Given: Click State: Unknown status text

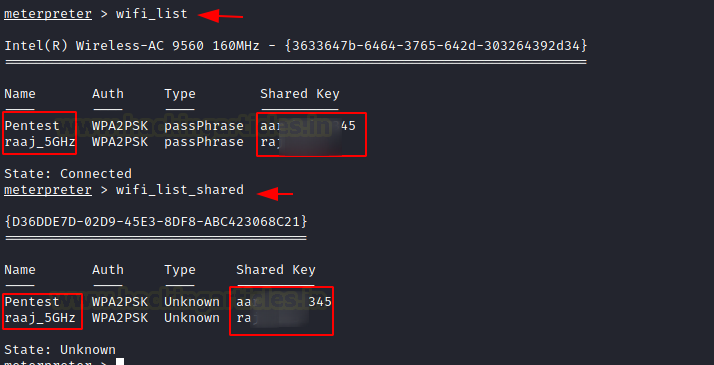Looking at the screenshot, I should point(60,350).
